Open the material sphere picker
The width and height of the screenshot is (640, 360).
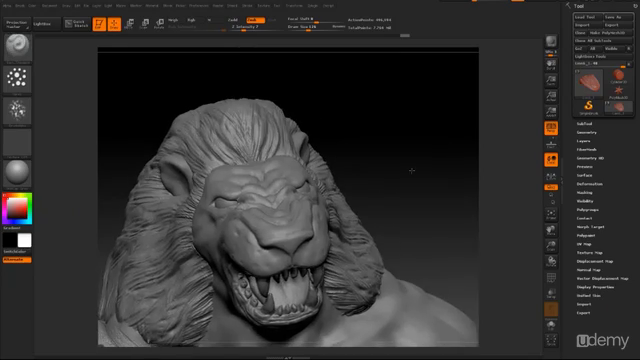point(17,174)
